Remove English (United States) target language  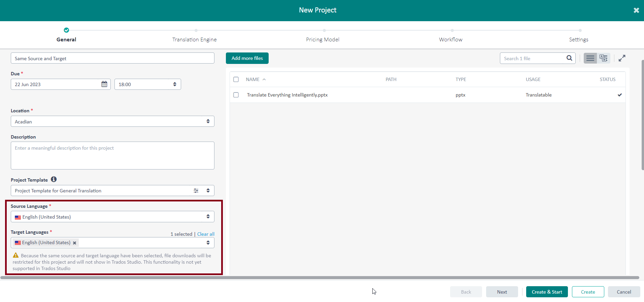[75, 243]
